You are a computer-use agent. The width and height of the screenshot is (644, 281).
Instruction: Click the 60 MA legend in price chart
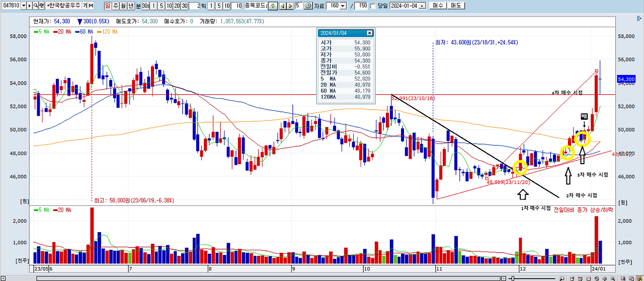click(x=84, y=32)
